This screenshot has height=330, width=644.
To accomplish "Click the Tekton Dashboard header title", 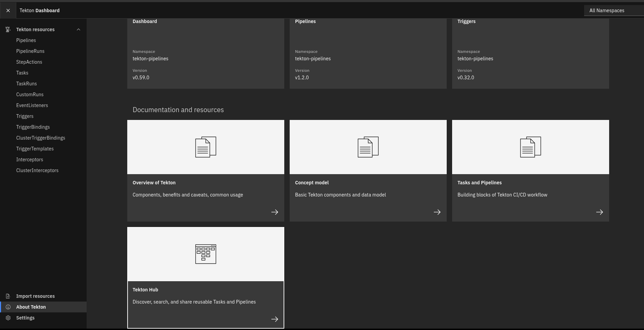I will (40, 11).
